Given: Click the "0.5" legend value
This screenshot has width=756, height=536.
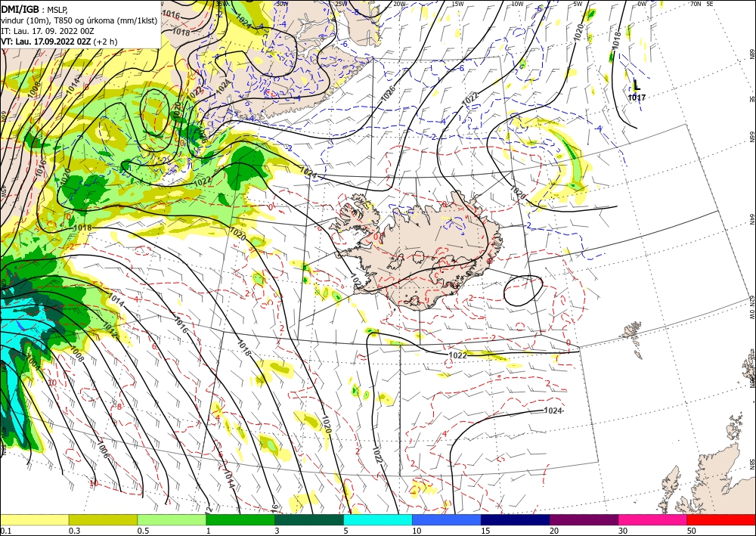Looking at the screenshot, I should (x=143, y=531).
